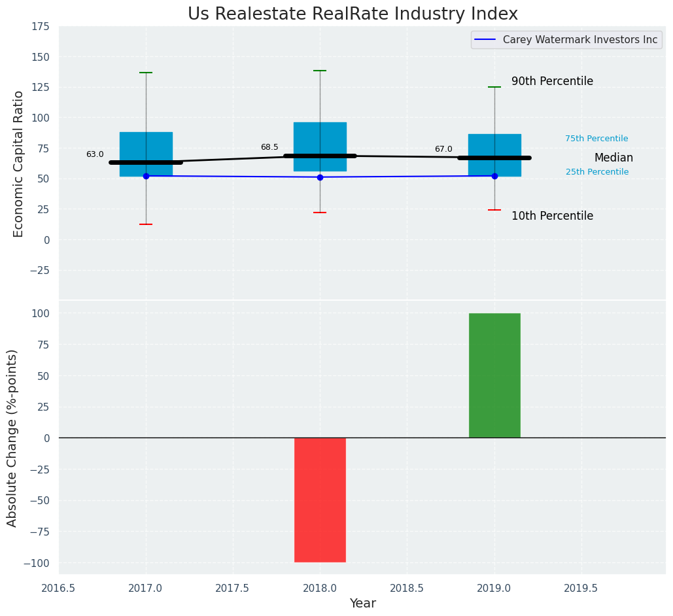Click the 63.0 median value label
Screen dimensions: 673x616
point(95,154)
